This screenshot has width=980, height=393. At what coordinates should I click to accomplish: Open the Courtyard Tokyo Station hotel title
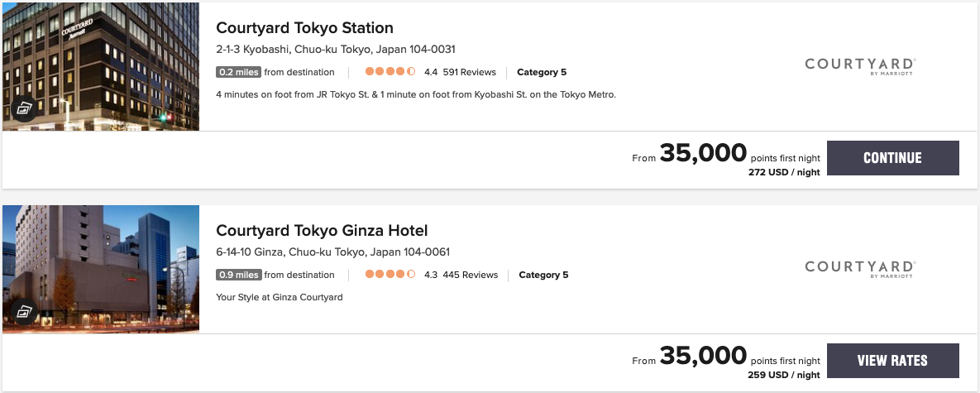304,28
